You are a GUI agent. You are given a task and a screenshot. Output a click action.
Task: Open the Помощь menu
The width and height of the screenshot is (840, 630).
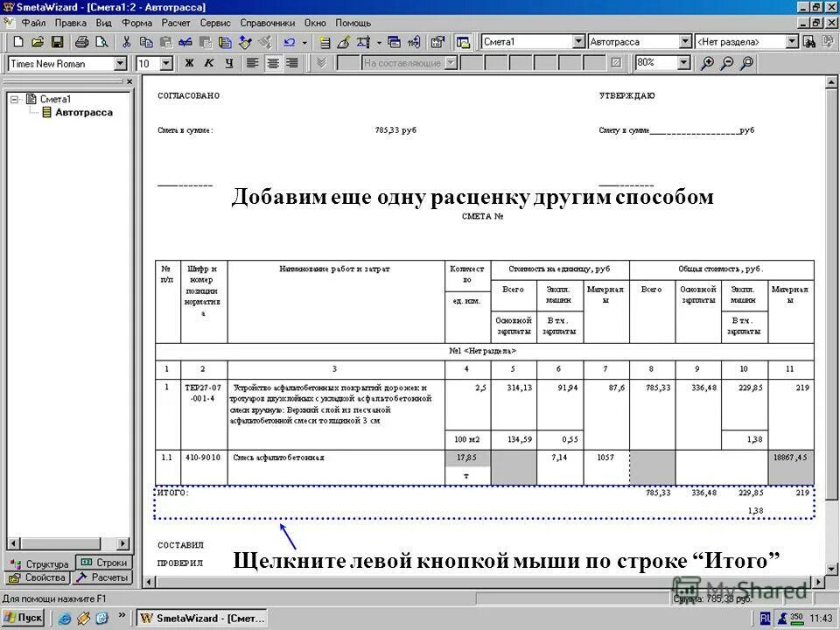pos(353,23)
